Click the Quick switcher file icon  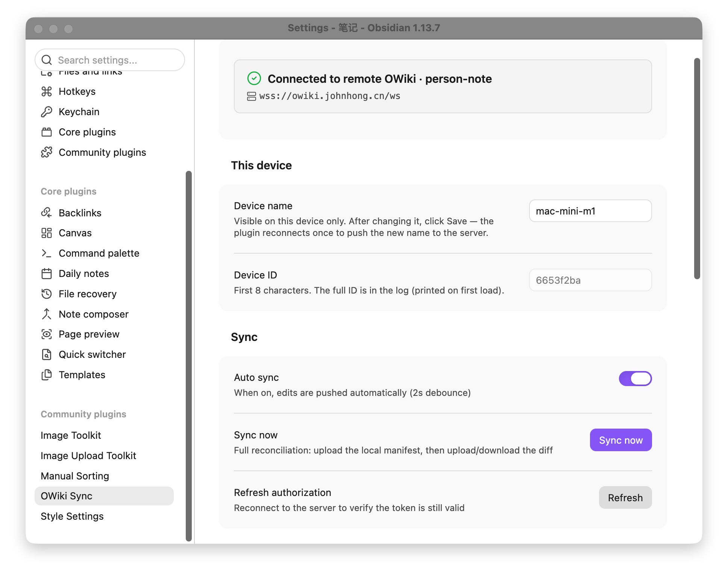tap(47, 354)
